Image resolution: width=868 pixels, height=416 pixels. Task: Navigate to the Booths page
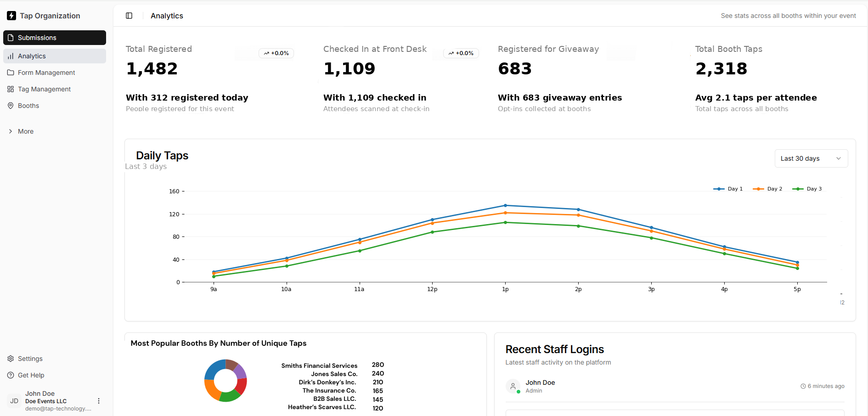coord(28,105)
